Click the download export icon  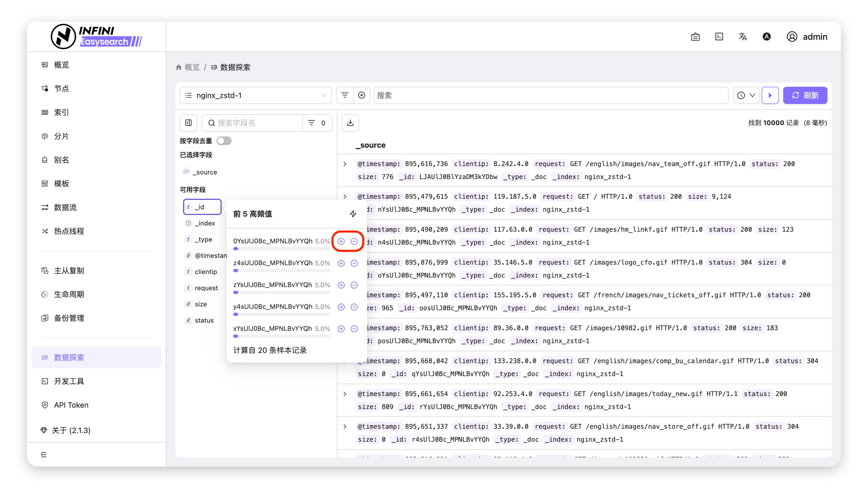click(x=350, y=123)
